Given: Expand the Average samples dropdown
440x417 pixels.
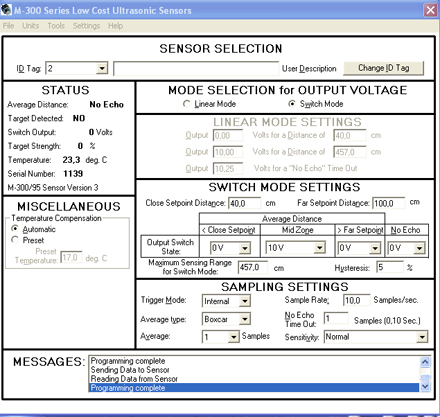Looking at the screenshot, I should click(234, 337).
